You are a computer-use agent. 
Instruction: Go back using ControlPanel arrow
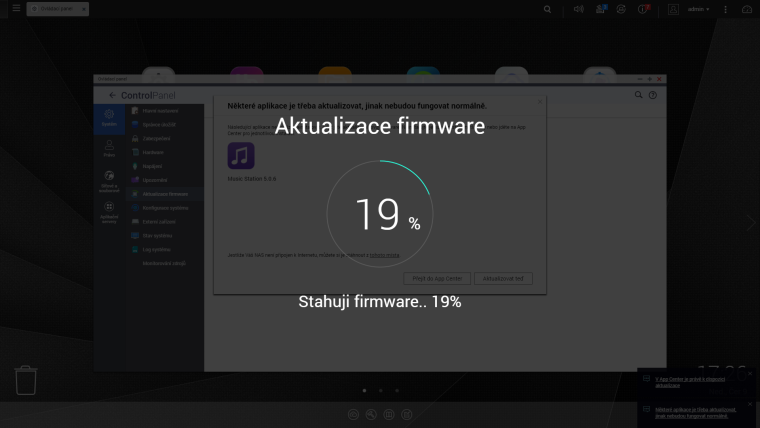pos(112,95)
